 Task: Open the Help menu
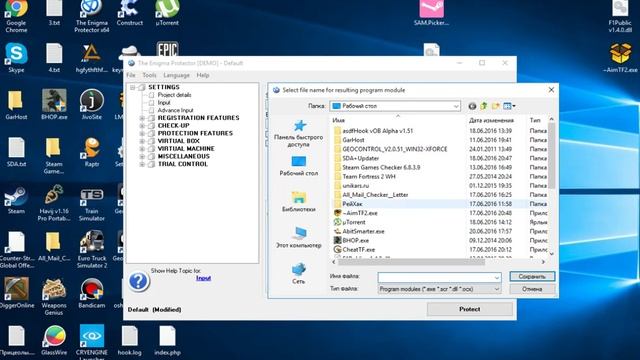pyautogui.click(x=203, y=76)
